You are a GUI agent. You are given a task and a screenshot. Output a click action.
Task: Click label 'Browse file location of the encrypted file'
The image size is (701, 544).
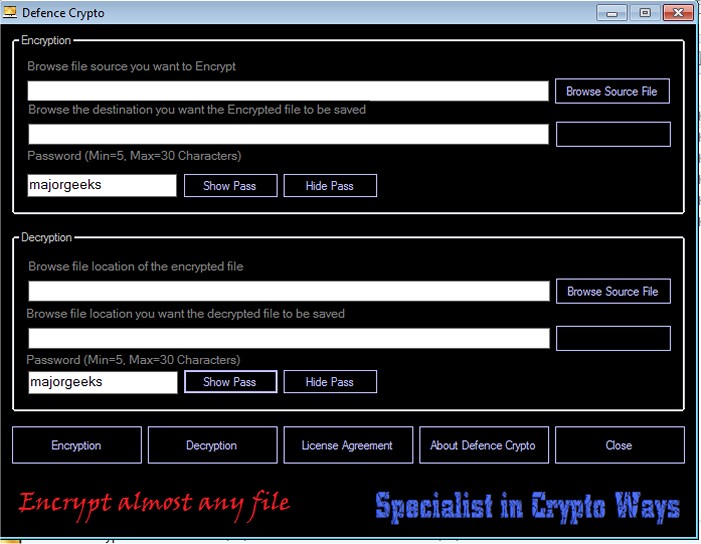coord(136,266)
